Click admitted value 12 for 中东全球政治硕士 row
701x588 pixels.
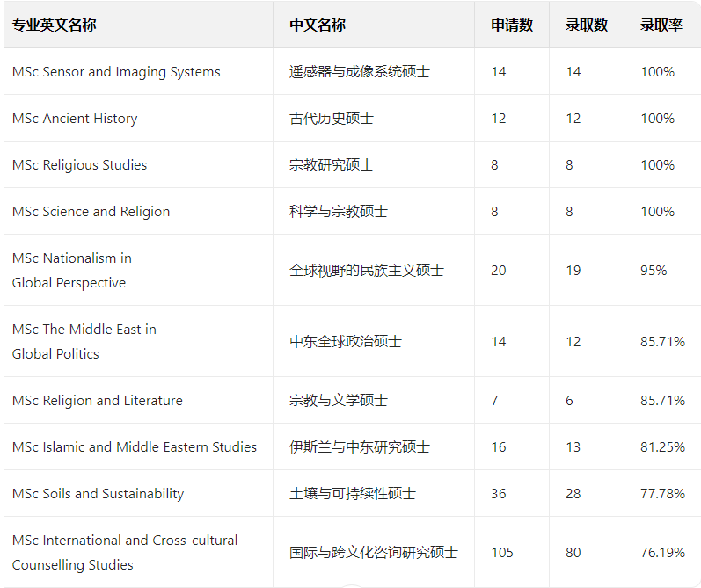pyautogui.click(x=573, y=341)
